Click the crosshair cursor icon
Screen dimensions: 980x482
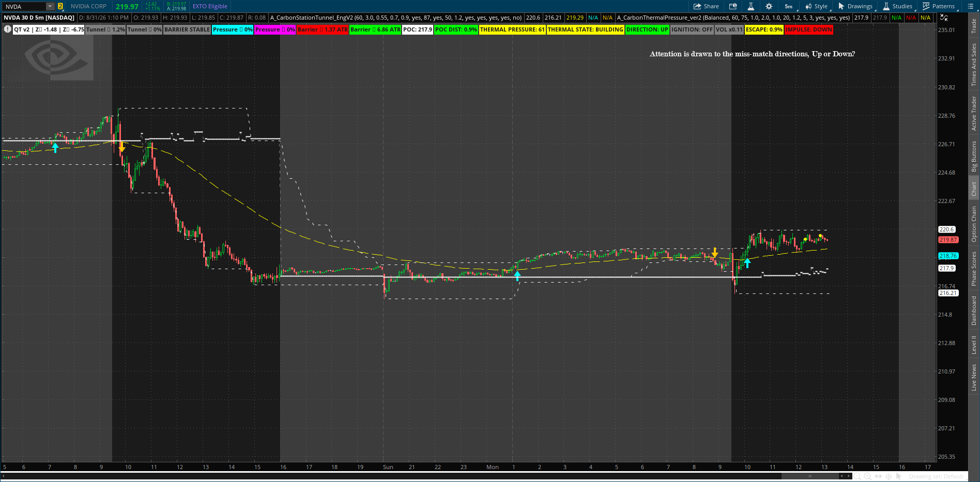(889, 476)
